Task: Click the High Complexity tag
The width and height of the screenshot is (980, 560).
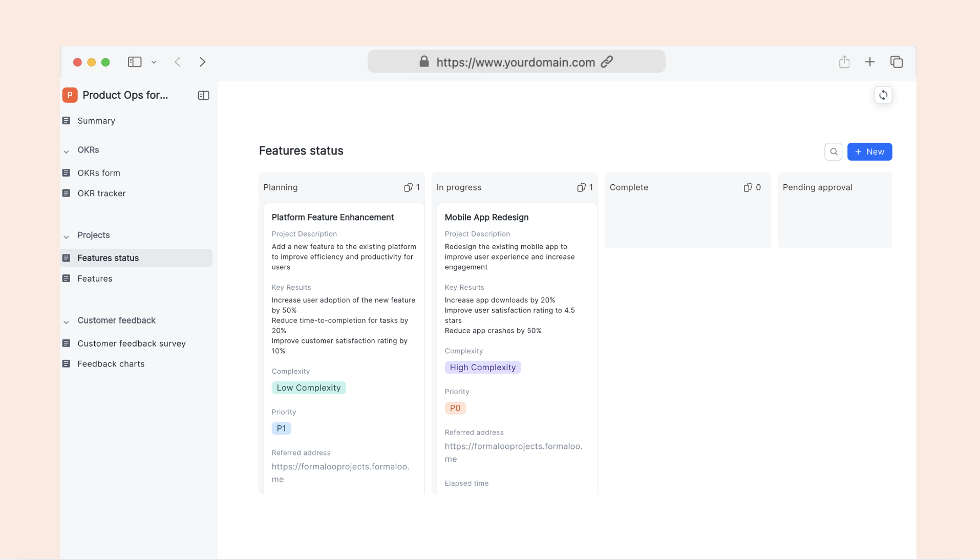Action: [483, 368]
